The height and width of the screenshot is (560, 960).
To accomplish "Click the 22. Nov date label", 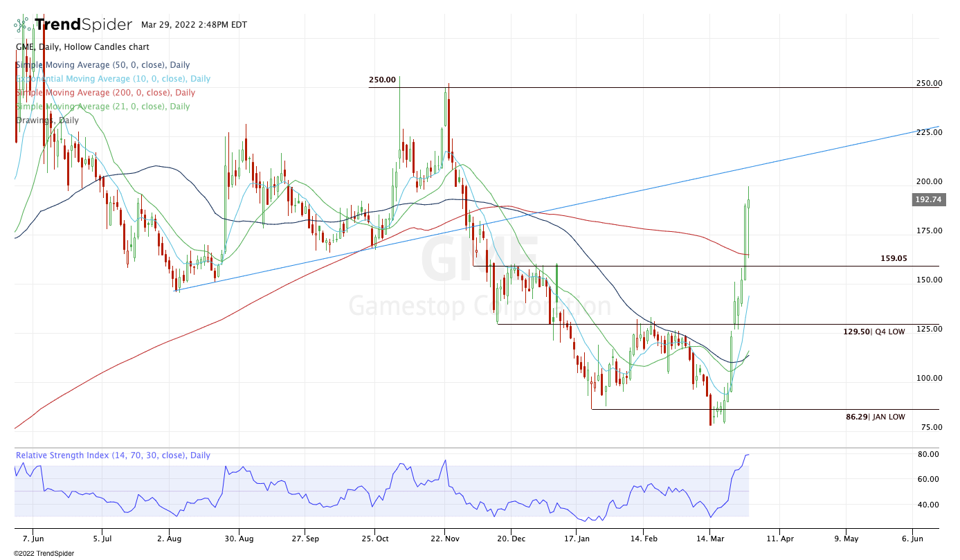I will (x=445, y=537).
